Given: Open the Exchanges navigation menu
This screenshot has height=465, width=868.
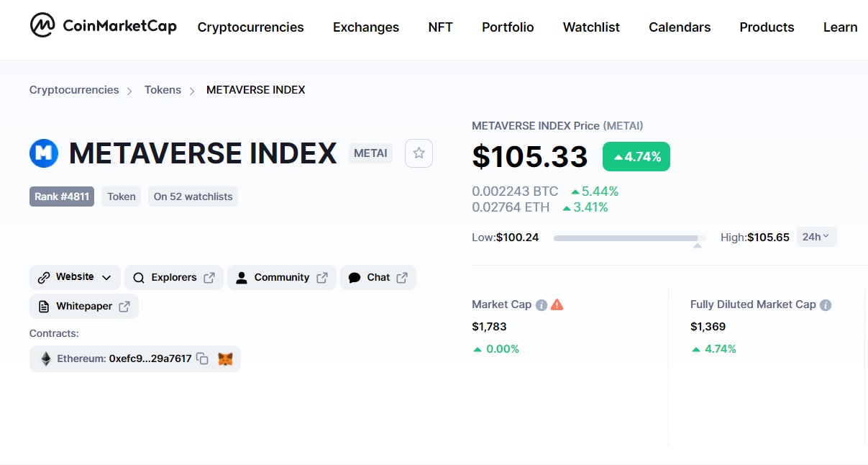Looking at the screenshot, I should click(x=365, y=27).
